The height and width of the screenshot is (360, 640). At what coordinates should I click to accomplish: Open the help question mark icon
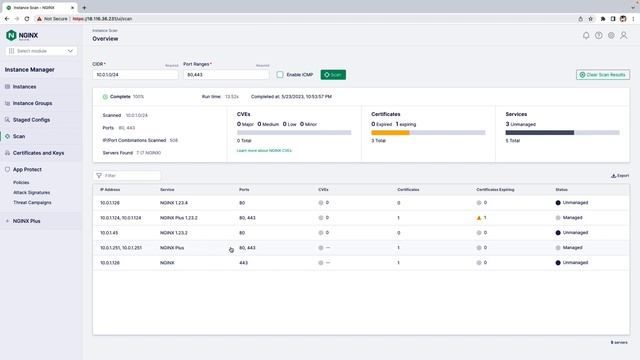click(598, 36)
